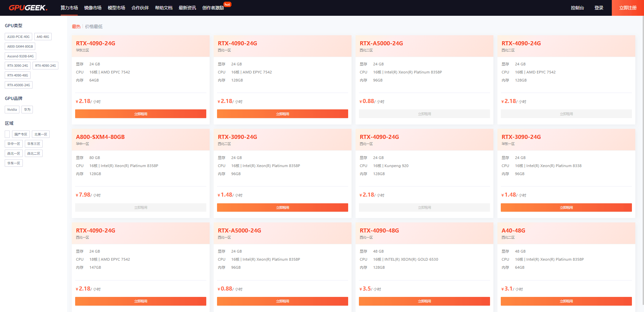Click the hot badge beside 创作者激励
Viewport: 644px width, 312px height.
(227, 5)
